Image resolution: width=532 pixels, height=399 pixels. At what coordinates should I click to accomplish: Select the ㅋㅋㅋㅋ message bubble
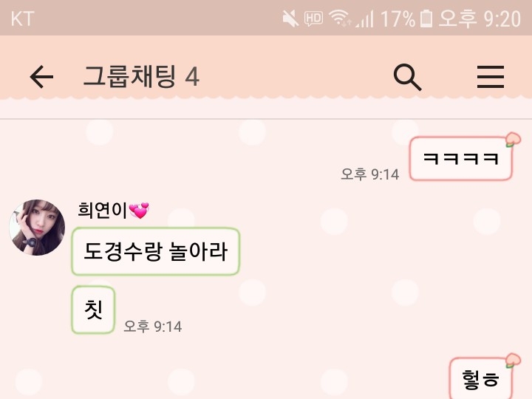(x=461, y=158)
